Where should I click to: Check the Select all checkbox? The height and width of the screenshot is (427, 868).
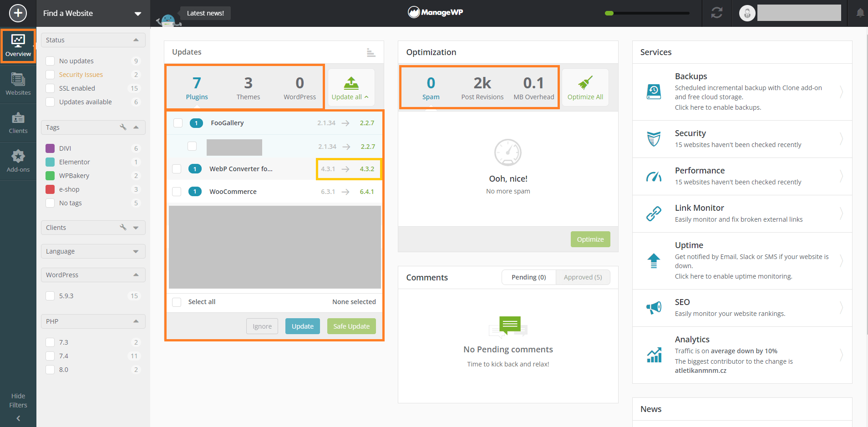coord(177,302)
